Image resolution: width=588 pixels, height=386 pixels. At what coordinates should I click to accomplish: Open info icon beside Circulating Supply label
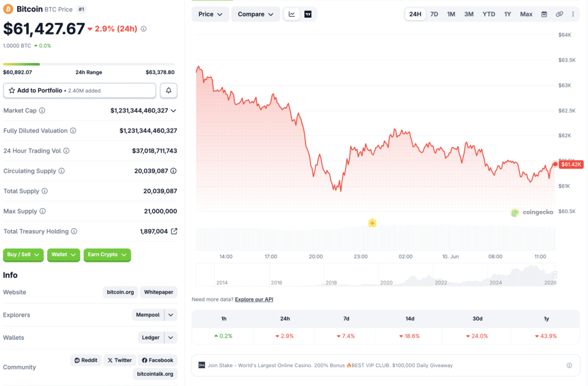(61, 171)
